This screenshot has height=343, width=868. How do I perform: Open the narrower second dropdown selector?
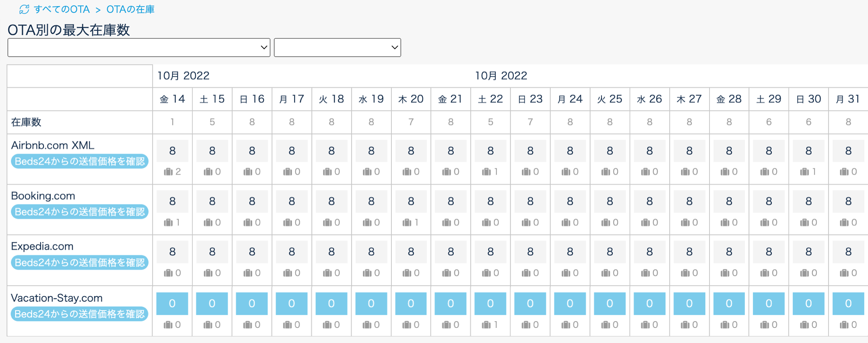337,47
